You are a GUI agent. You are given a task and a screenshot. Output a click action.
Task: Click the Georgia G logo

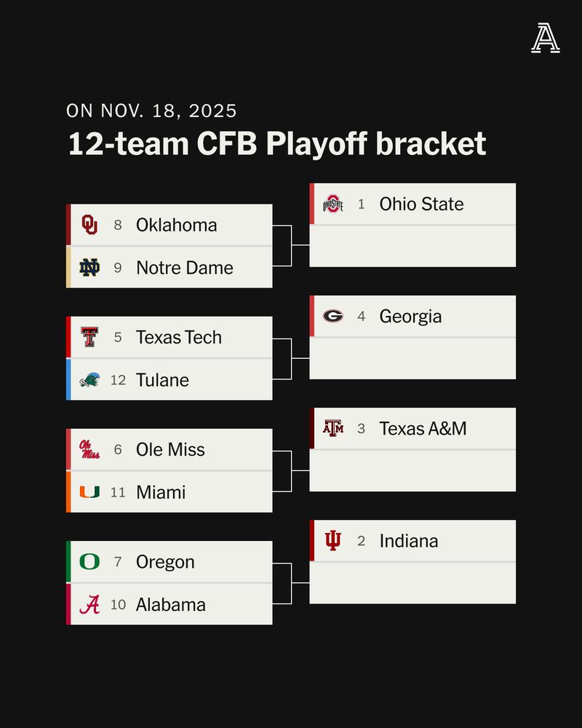(332, 317)
